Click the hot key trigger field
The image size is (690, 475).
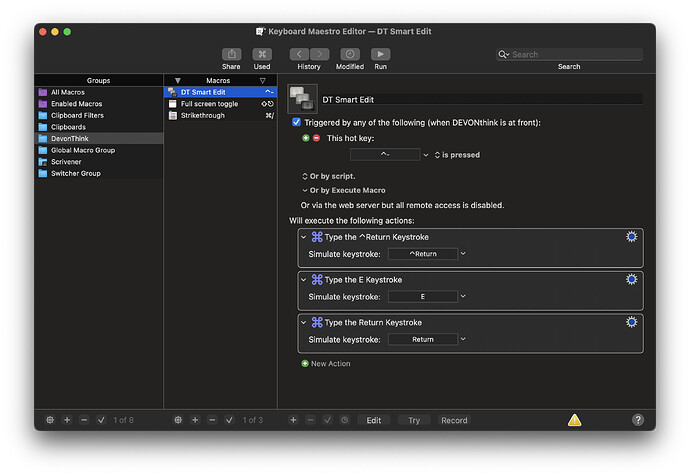(x=385, y=155)
